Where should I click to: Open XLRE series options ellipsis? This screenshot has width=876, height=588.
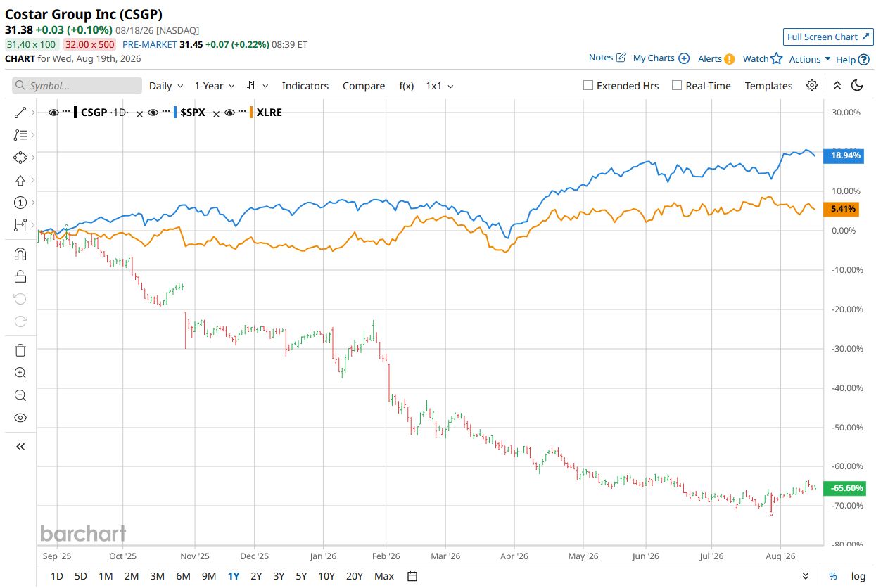coord(242,113)
